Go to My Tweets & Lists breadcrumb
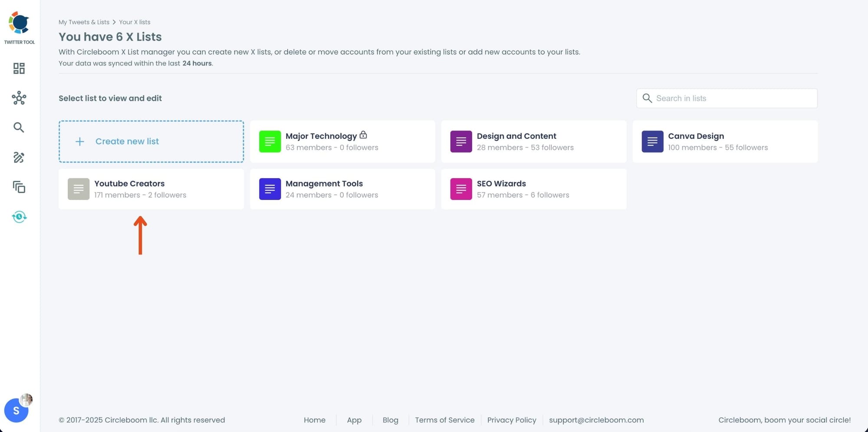The height and width of the screenshot is (432, 868). click(x=84, y=22)
